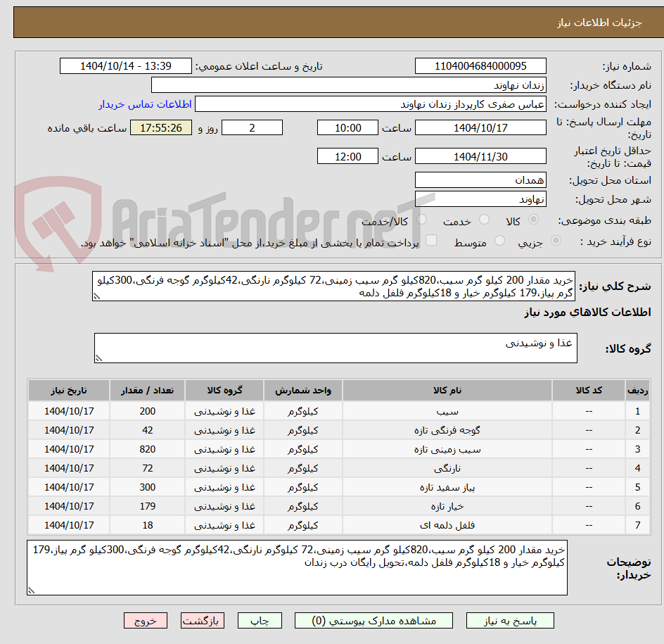Click the گروه کالا column header

pyautogui.click(x=224, y=390)
